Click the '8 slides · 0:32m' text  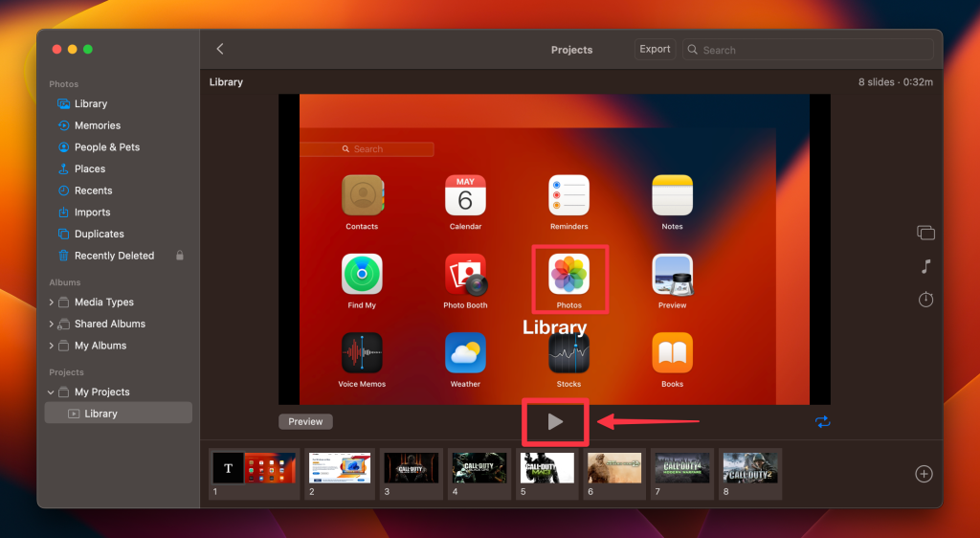(x=896, y=82)
